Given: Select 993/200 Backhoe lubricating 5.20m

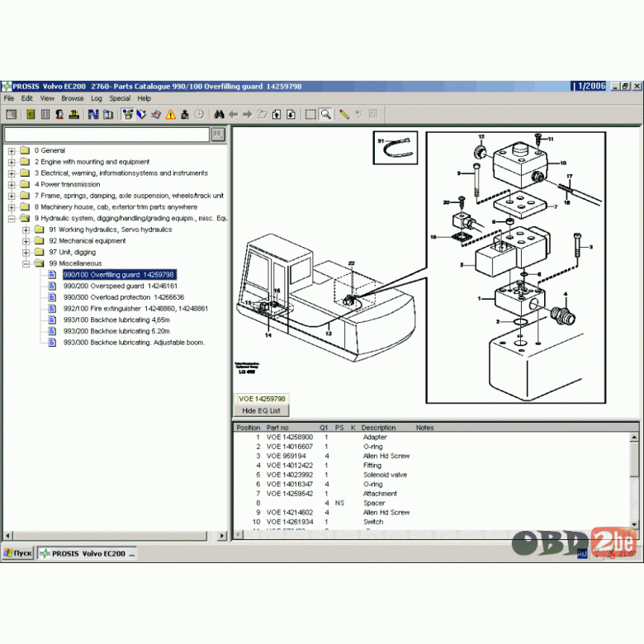Looking at the screenshot, I should coord(116,331).
